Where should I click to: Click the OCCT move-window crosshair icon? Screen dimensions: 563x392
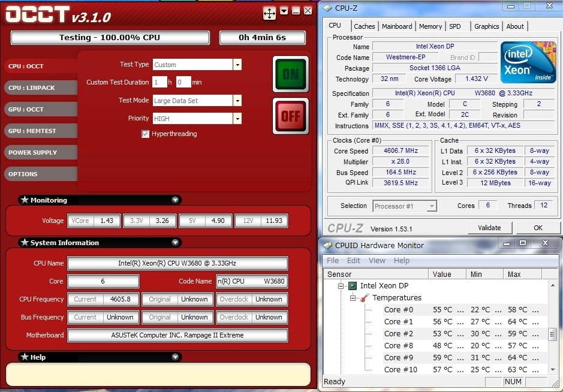(270, 13)
